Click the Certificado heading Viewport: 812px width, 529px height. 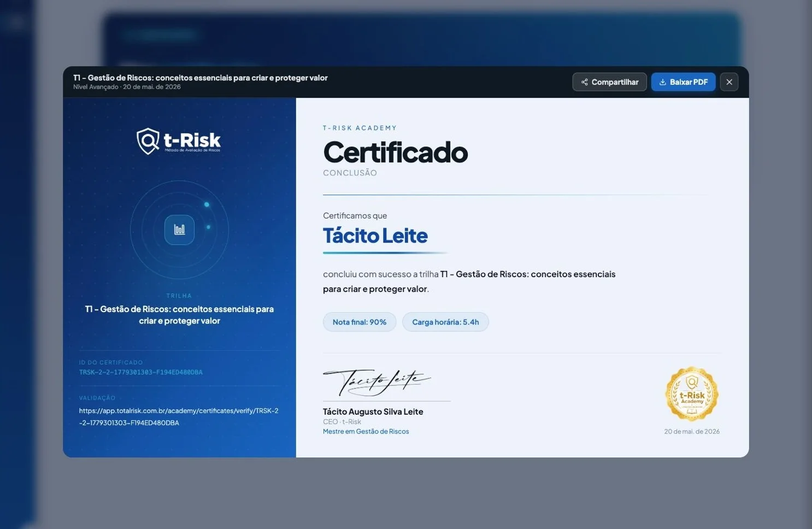[x=396, y=152]
